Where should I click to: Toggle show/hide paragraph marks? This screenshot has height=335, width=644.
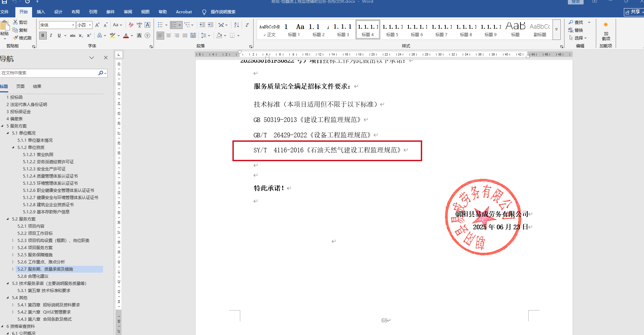[247, 25]
